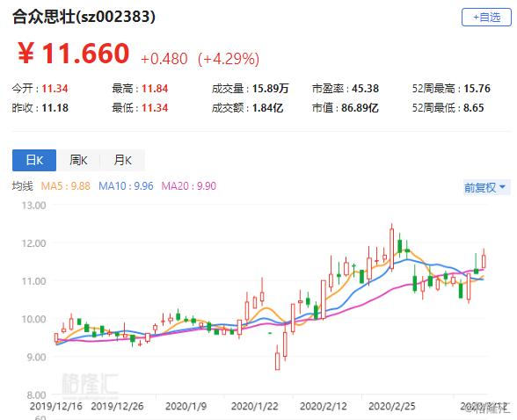The image size is (517, 420).
Task: Click the MA10 : 9.96 indicator label
Action: (126, 186)
